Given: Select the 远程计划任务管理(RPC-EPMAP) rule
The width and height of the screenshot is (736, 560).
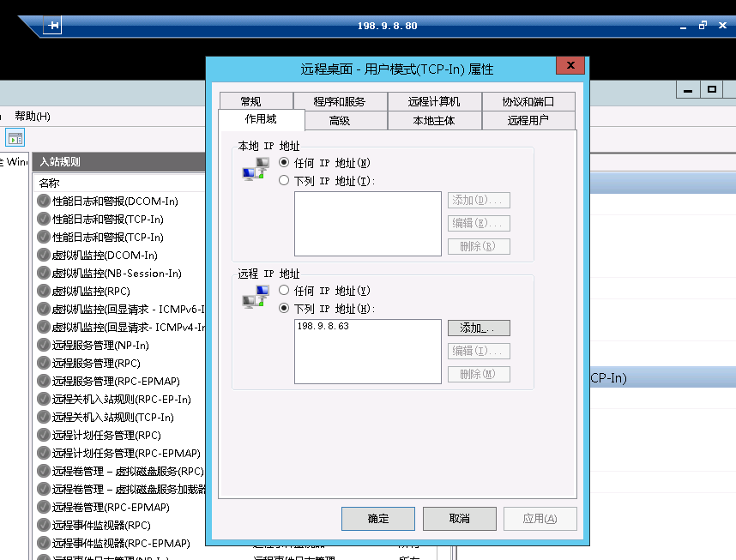Looking at the screenshot, I should click(x=101, y=453).
